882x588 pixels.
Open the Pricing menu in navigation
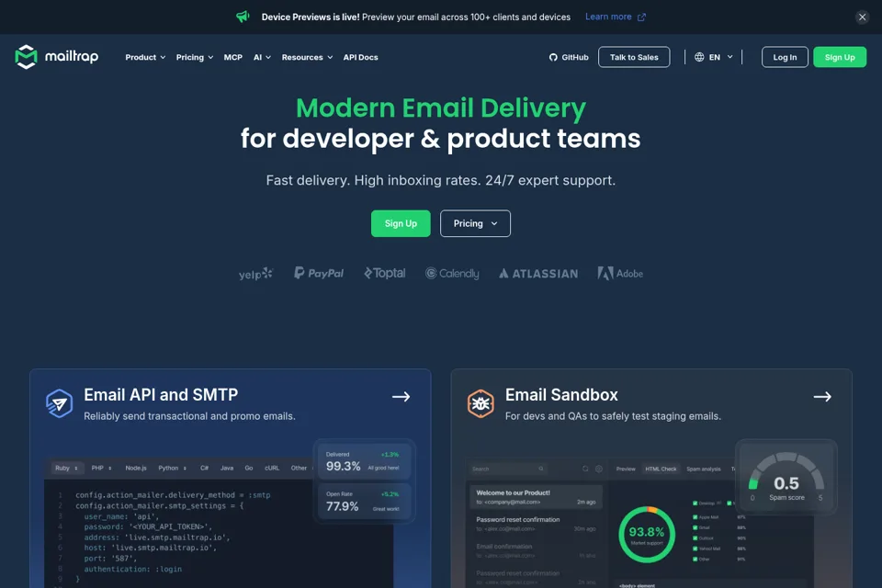[195, 57]
